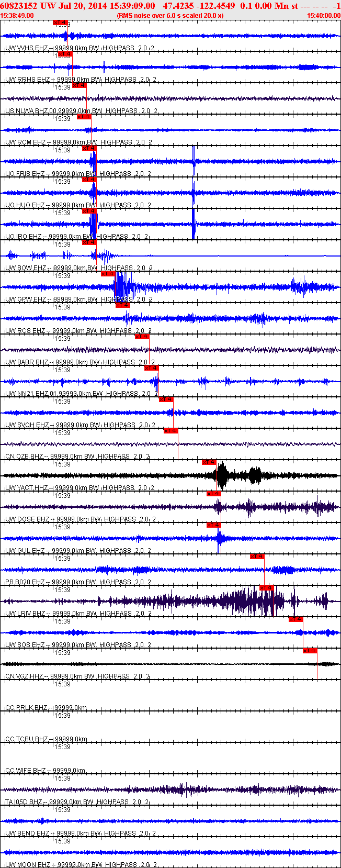Click the red pick flag on FRIS trace
Screen dimensions: 341x868
(x=89, y=148)
